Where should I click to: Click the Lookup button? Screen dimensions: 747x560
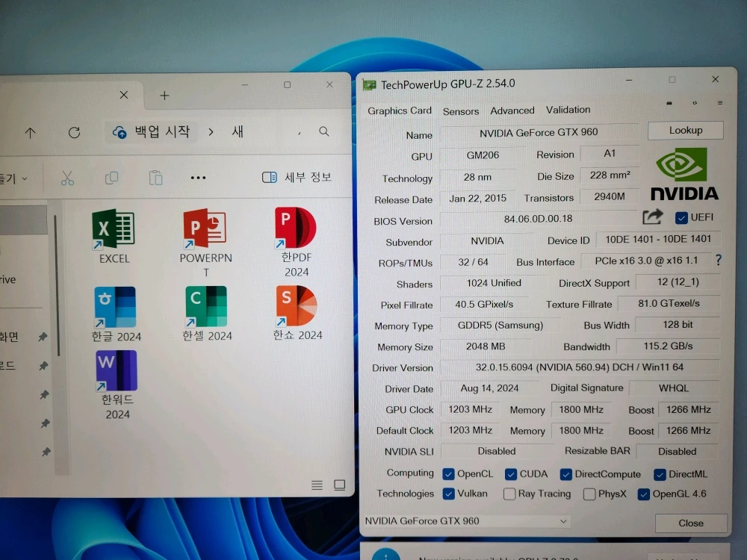(686, 130)
